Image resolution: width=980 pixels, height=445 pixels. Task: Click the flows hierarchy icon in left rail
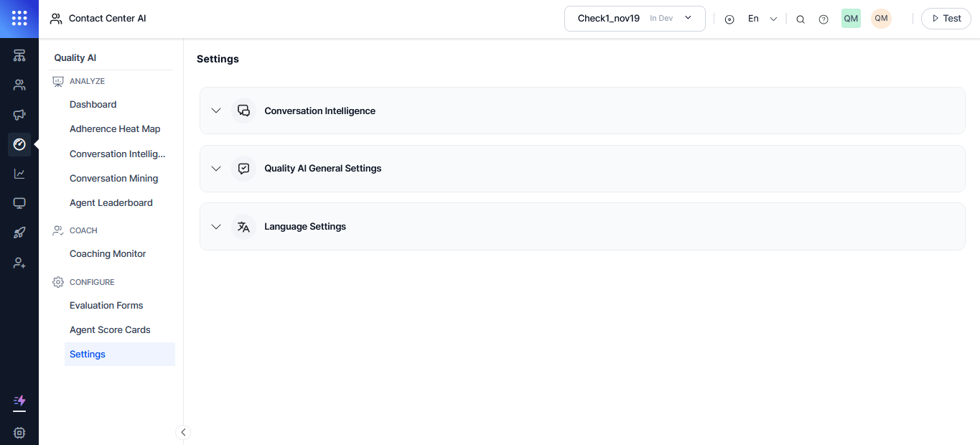(x=19, y=55)
